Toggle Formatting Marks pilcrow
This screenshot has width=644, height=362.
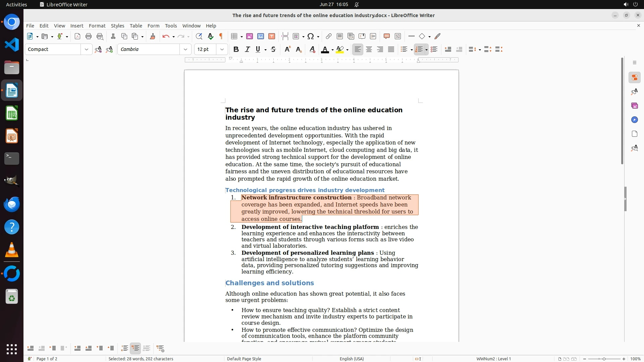221,37
